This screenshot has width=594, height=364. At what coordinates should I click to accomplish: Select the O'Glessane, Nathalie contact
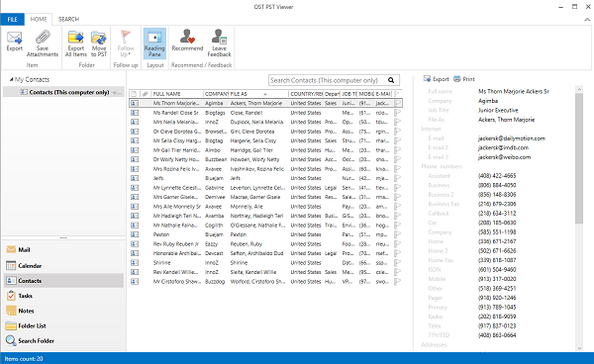(x=265, y=226)
